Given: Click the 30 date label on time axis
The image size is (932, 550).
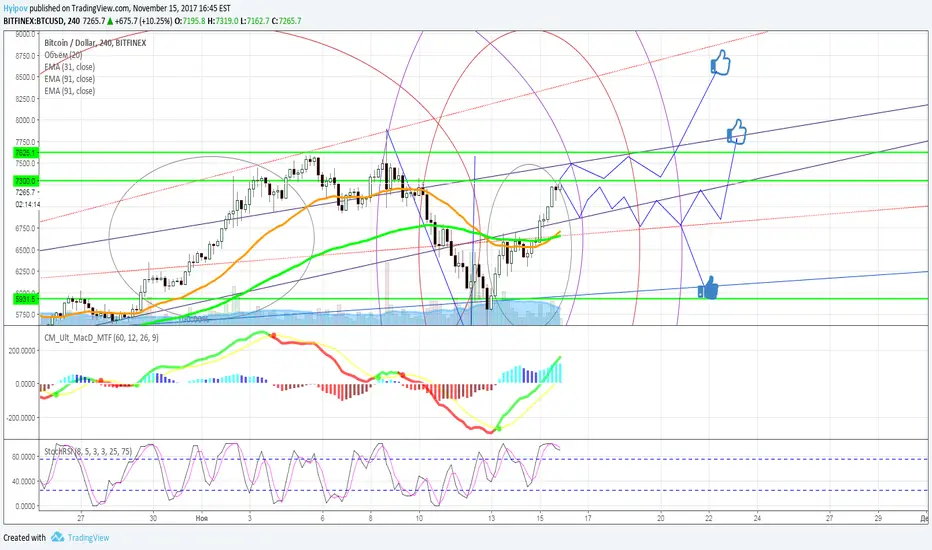Looking at the screenshot, I should coord(153,518).
